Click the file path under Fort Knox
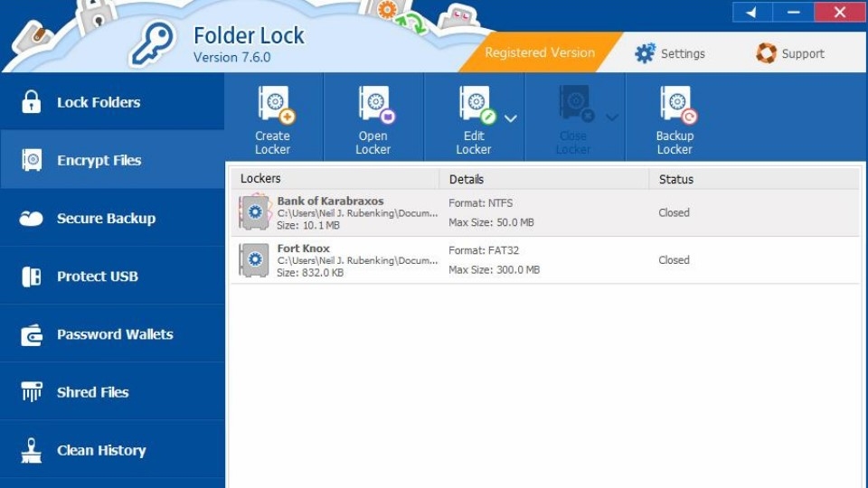Image resolution: width=868 pixels, height=488 pixels. [358, 260]
